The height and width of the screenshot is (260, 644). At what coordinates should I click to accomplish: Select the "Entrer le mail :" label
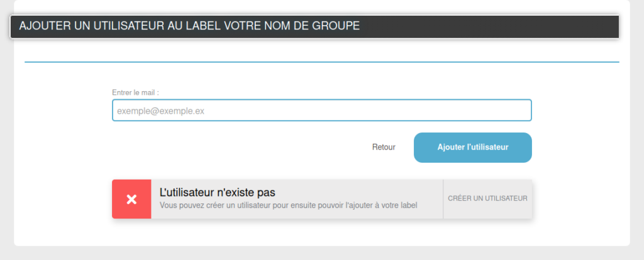(x=136, y=93)
